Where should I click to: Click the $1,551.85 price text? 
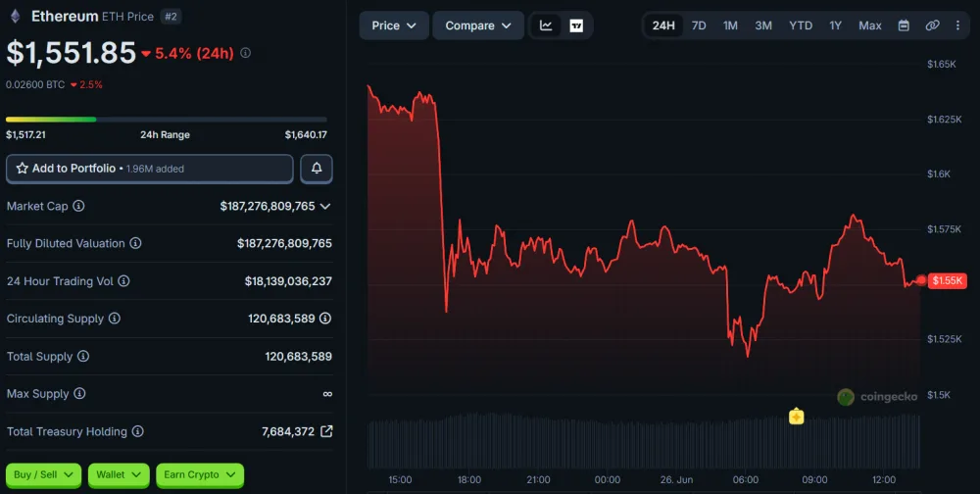coord(71,53)
